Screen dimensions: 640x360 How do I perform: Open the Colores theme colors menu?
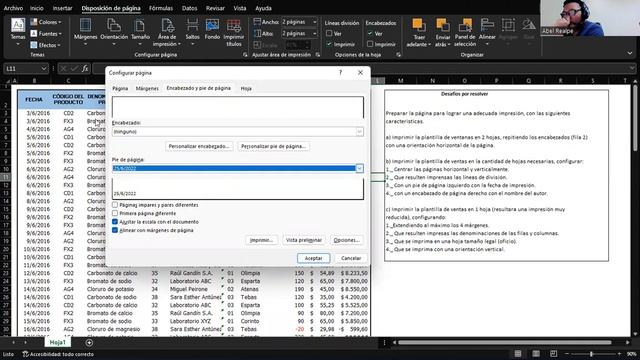(x=46, y=22)
